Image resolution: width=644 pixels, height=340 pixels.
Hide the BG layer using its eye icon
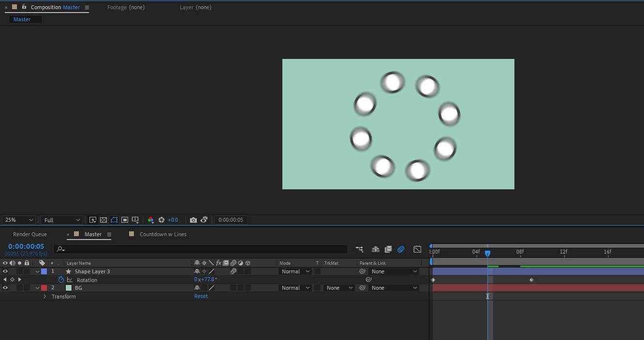tap(5, 288)
